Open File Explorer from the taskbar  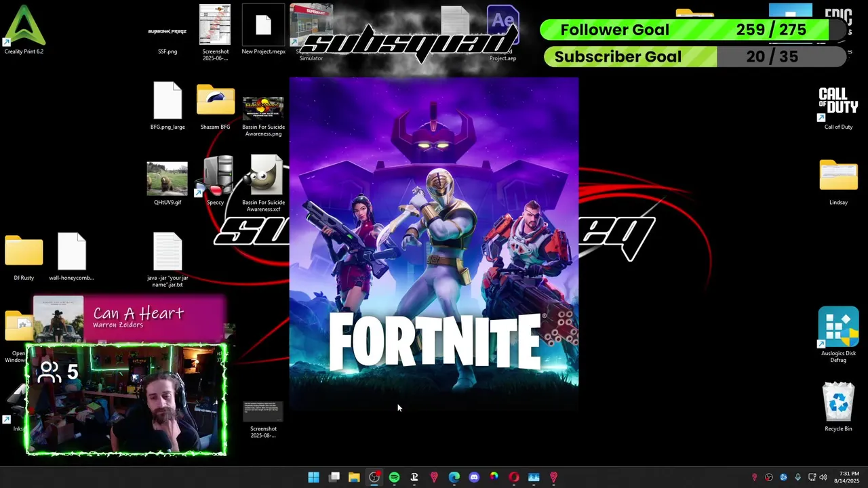(x=354, y=477)
